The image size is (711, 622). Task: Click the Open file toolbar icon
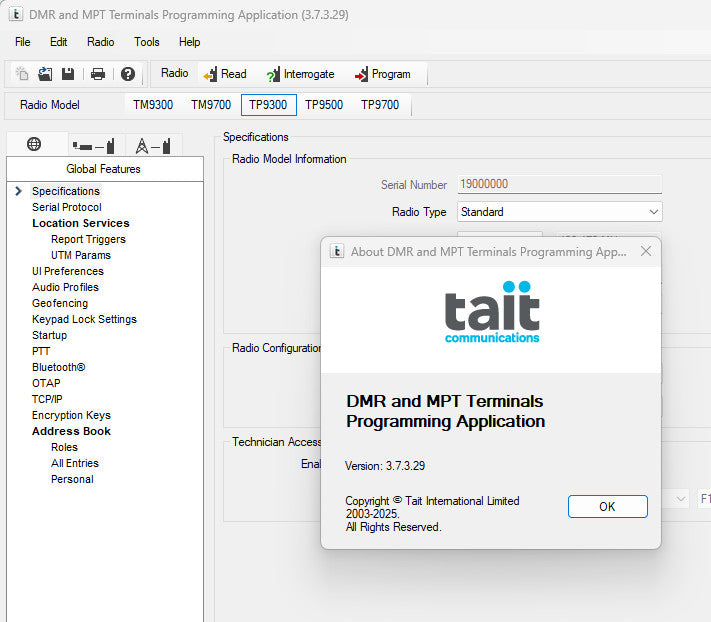click(45, 73)
